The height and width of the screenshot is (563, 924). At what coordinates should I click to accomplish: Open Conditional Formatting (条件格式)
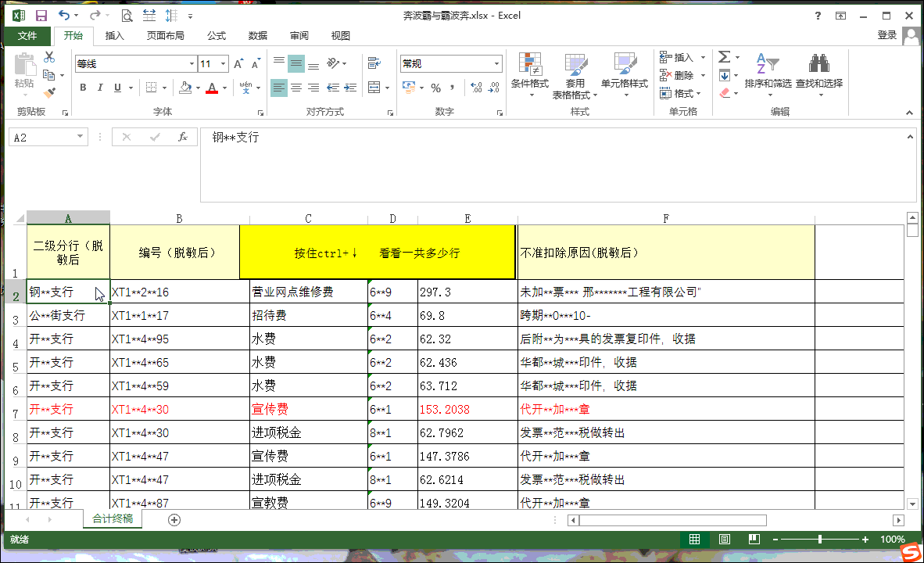tap(529, 65)
